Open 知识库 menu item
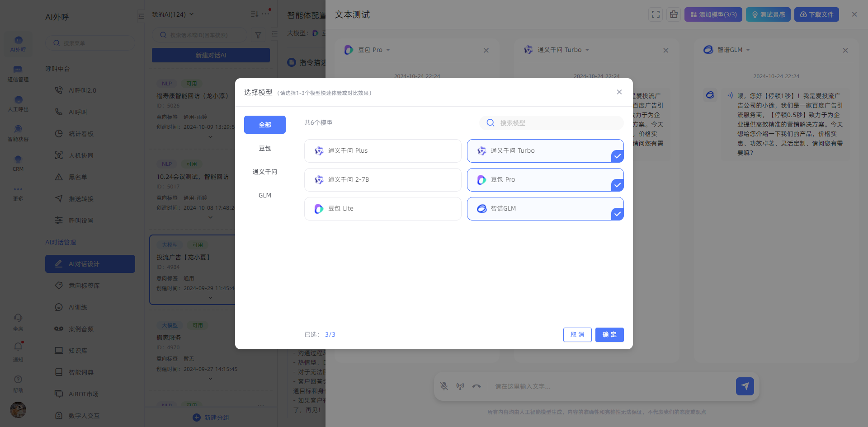 click(x=90, y=351)
